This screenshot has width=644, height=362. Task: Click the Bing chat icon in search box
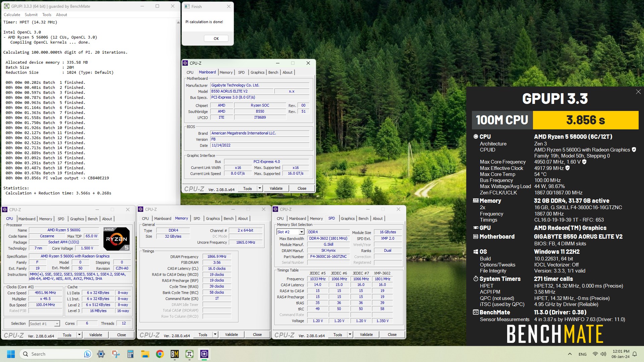click(x=87, y=354)
